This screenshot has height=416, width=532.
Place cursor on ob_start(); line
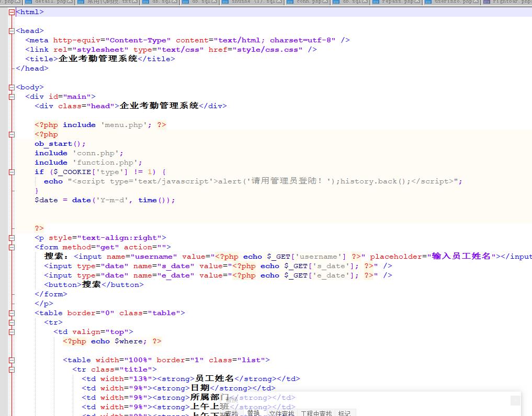(60, 144)
